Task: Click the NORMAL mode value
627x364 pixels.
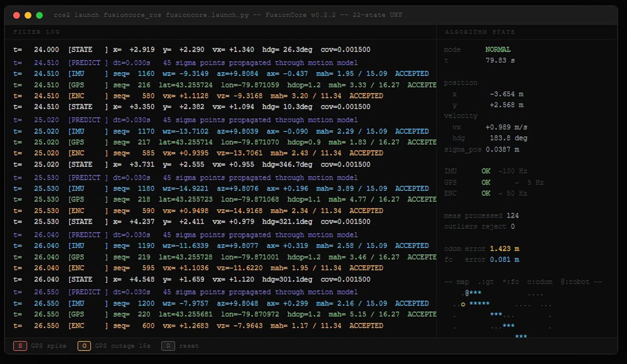Action: (x=498, y=50)
